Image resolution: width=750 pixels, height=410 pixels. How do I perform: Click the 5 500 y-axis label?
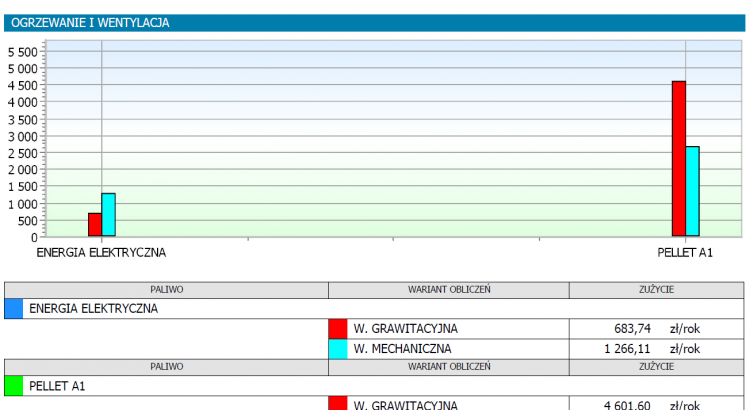point(22,52)
